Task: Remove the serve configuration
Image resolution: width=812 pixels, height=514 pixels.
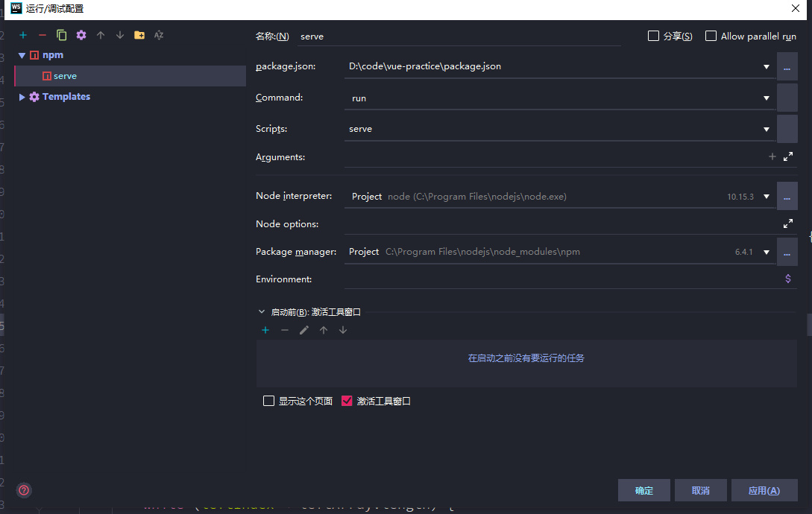Action: coord(43,34)
